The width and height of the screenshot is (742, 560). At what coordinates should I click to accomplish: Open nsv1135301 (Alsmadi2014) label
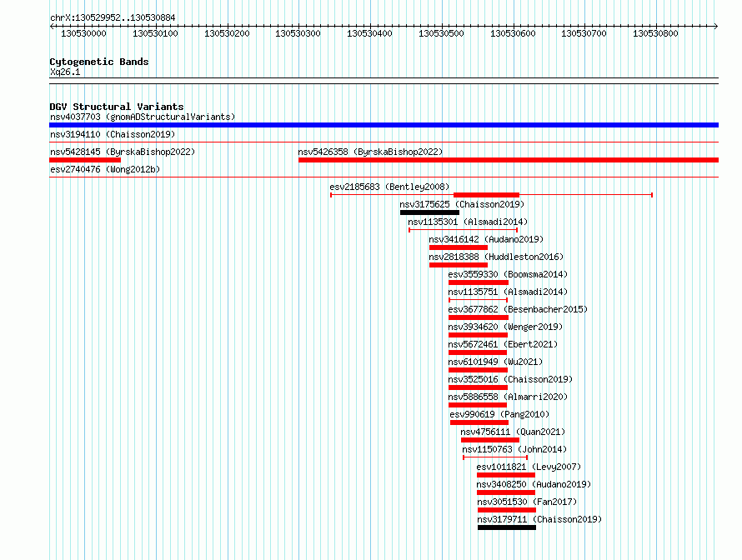(468, 222)
